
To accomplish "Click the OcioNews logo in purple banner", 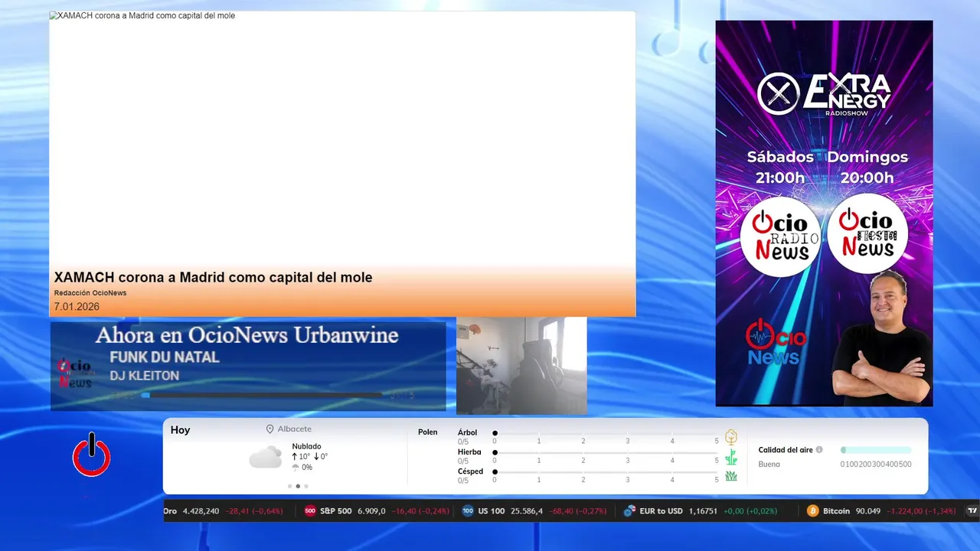I will click(x=775, y=341).
